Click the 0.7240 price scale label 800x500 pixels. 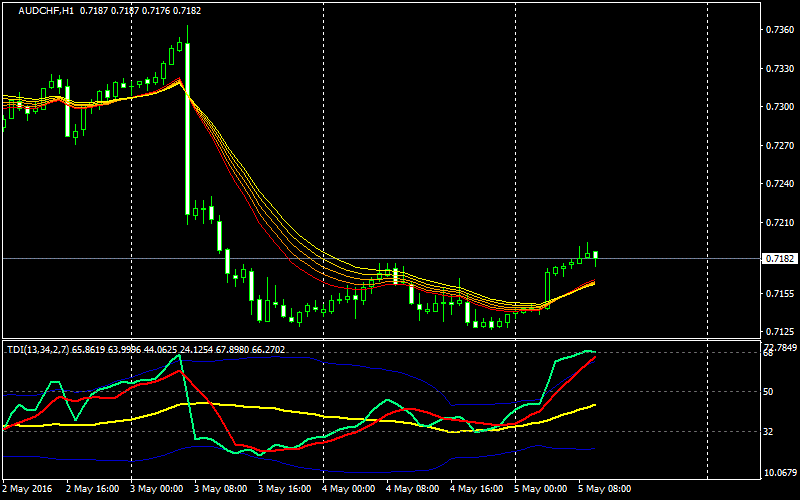pos(780,184)
